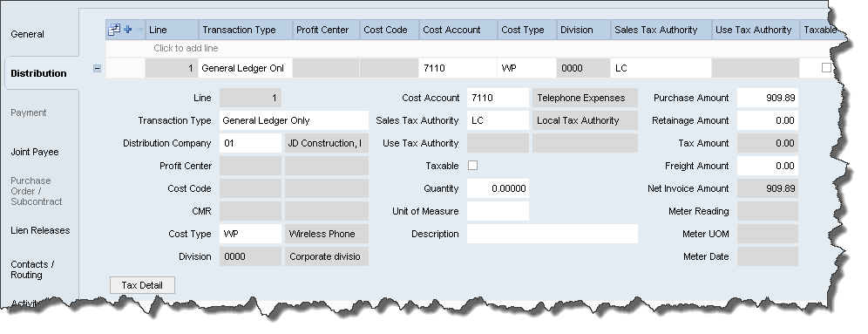This screenshot has width=868, height=334.
Task: Click Transaction Type column header
Action: pyautogui.click(x=245, y=30)
